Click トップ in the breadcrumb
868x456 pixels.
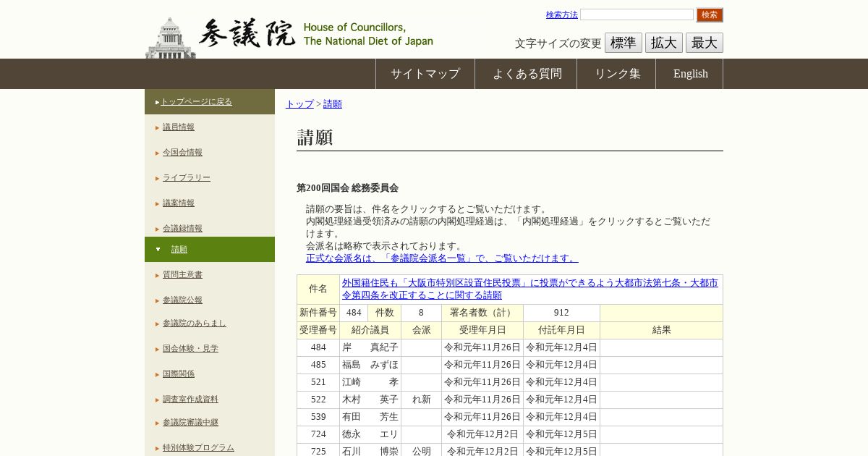pos(299,104)
